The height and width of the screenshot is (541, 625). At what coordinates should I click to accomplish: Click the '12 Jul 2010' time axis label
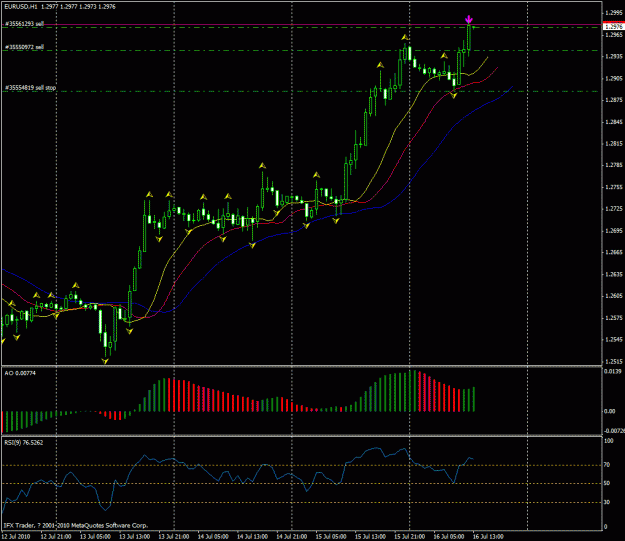[x=16, y=537]
